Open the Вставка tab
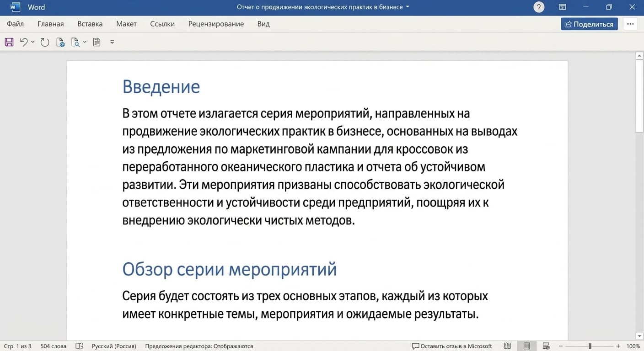Image resolution: width=644 pixels, height=351 pixels. pos(90,24)
